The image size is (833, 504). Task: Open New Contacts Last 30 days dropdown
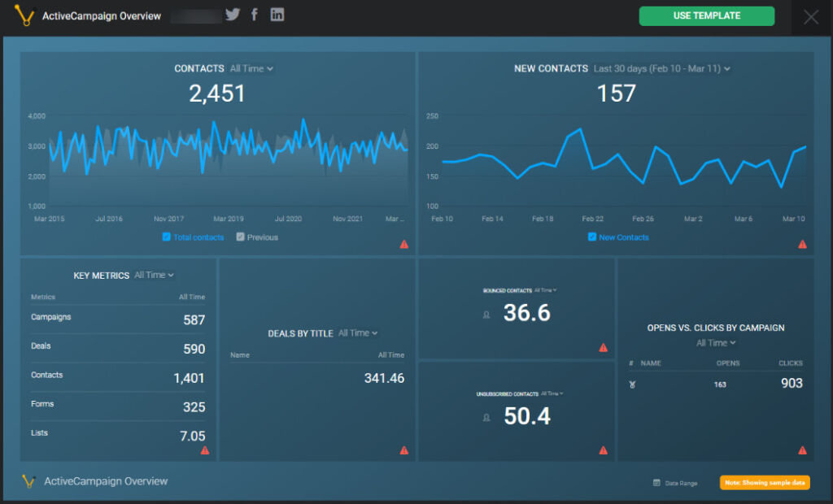point(661,69)
